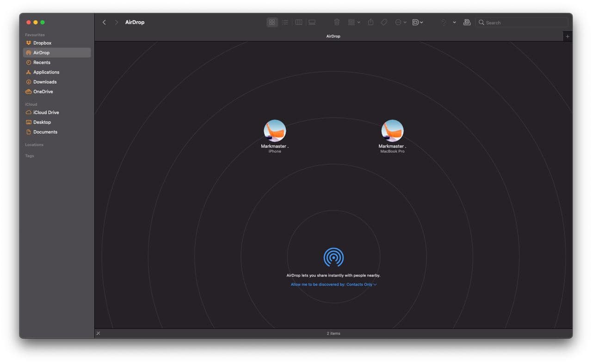592x364 pixels.
Task: Click the trash delete toolbar icon
Action: (337, 22)
